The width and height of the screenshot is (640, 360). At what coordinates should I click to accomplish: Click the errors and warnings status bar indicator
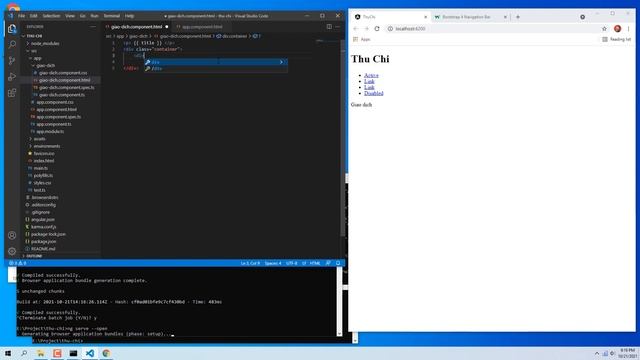click(x=17, y=263)
